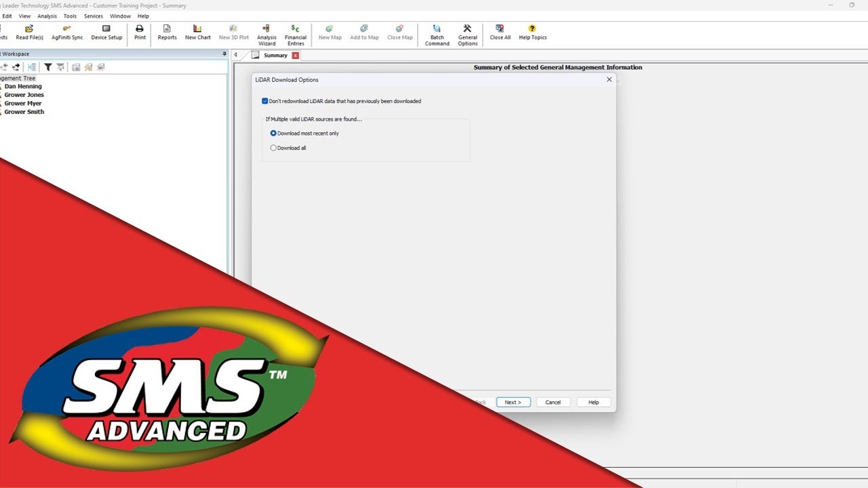The height and width of the screenshot is (488, 868).
Task: Open the Services menu
Action: coord(94,16)
